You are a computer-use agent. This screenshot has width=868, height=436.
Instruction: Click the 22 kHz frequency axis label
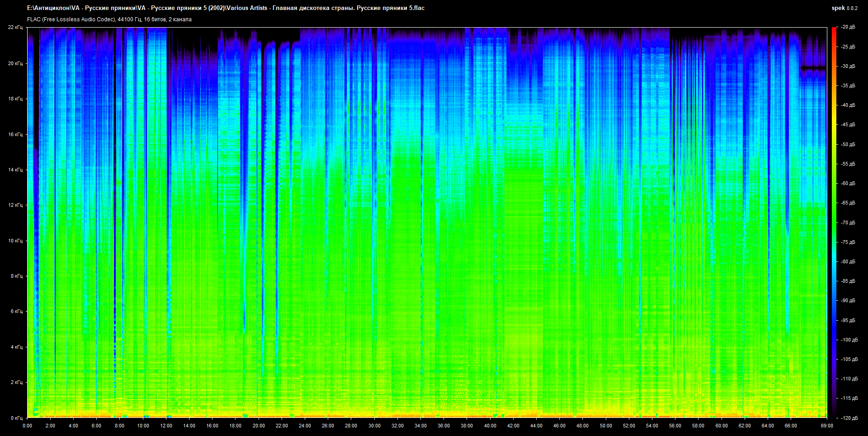[x=15, y=28]
